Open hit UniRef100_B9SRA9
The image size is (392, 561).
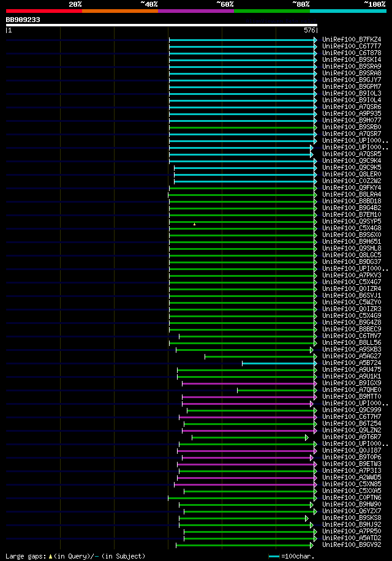click(352, 67)
